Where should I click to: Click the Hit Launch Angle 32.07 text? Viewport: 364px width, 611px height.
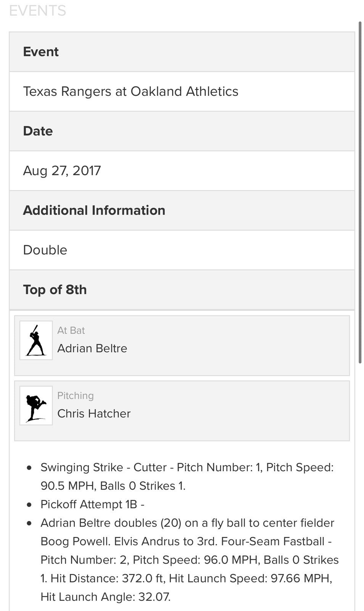(105, 597)
